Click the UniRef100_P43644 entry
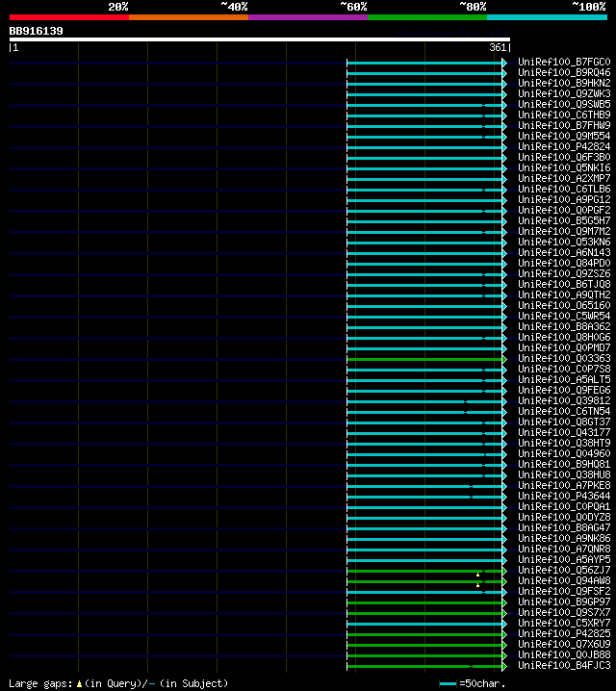The height and width of the screenshot is (691, 616). click(x=564, y=496)
